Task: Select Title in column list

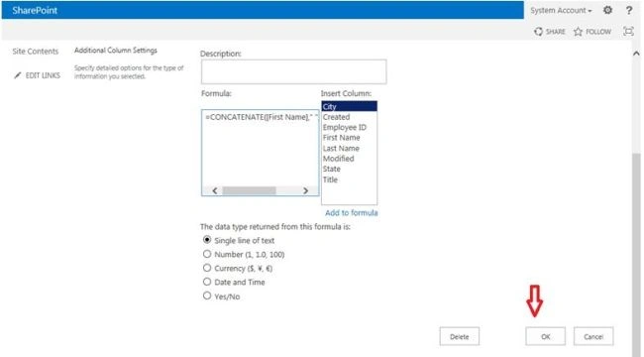Action: 349,179
